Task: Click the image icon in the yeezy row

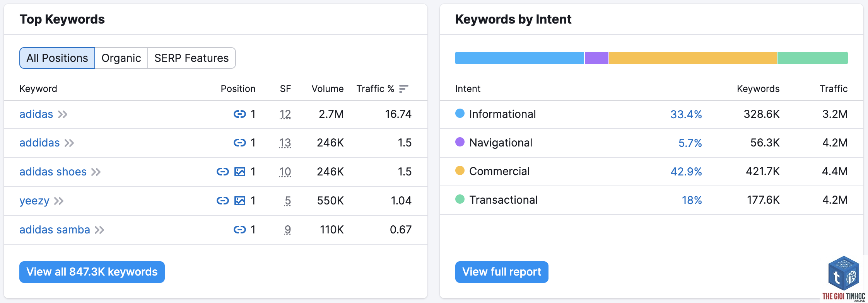Action: pyautogui.click(x=240, y=201)
